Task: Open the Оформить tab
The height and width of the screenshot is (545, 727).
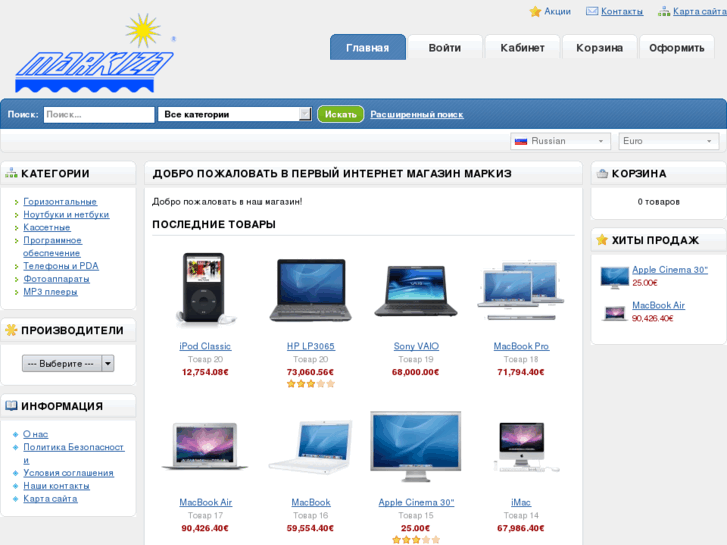Action: point(676,47)
